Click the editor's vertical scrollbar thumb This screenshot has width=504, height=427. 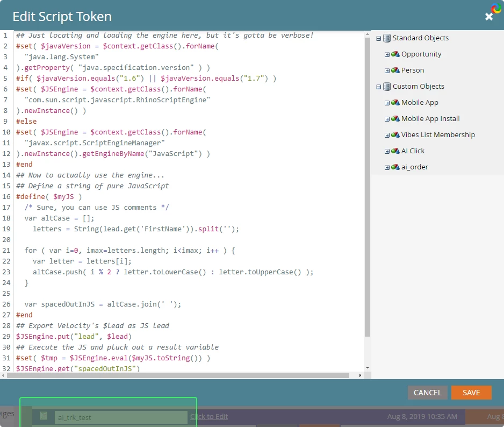[368, 187]
